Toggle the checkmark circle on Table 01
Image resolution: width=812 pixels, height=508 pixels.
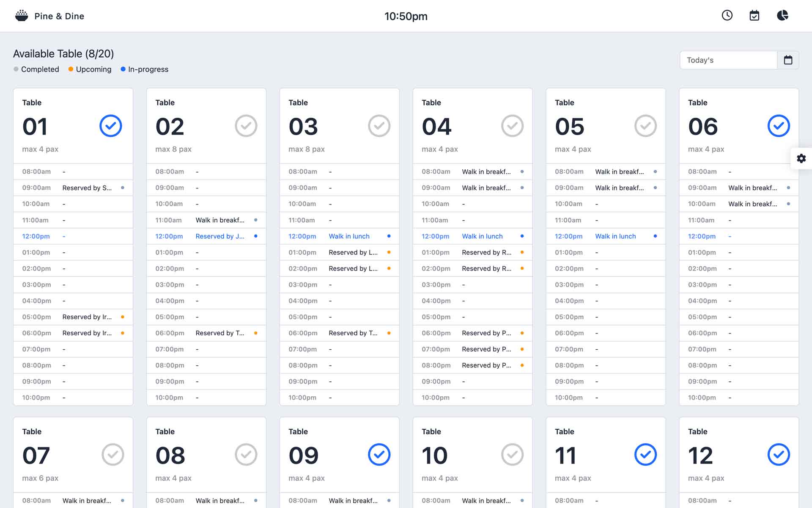pyautogui.click(x=111, y=126)
